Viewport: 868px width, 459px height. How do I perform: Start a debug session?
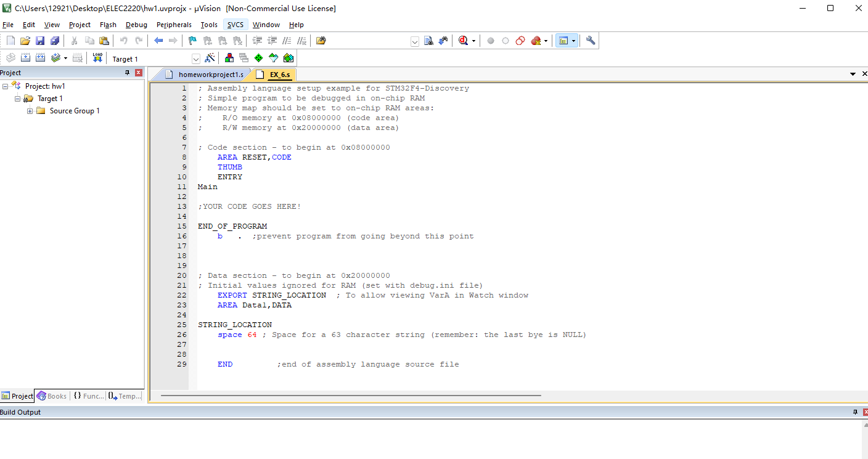[463, 41]
